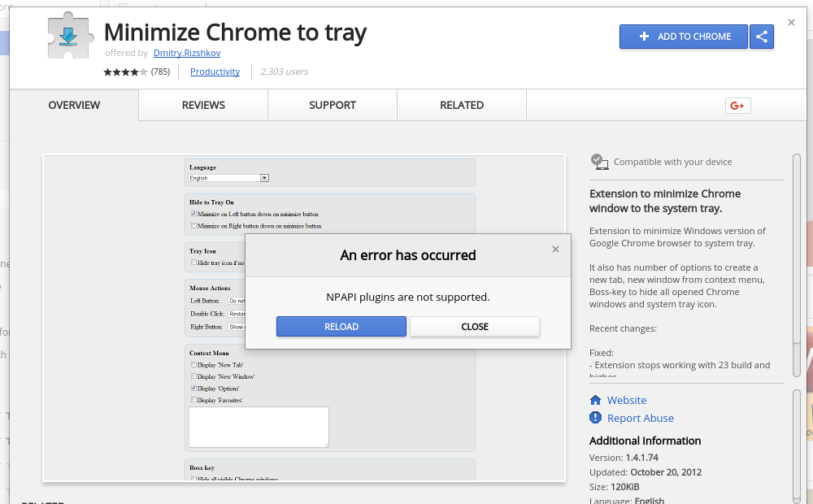This screenshot has width=813, height=504.
Task: Click 'NPAPI plugins are not supported.' message
Action: click(407, 297)
